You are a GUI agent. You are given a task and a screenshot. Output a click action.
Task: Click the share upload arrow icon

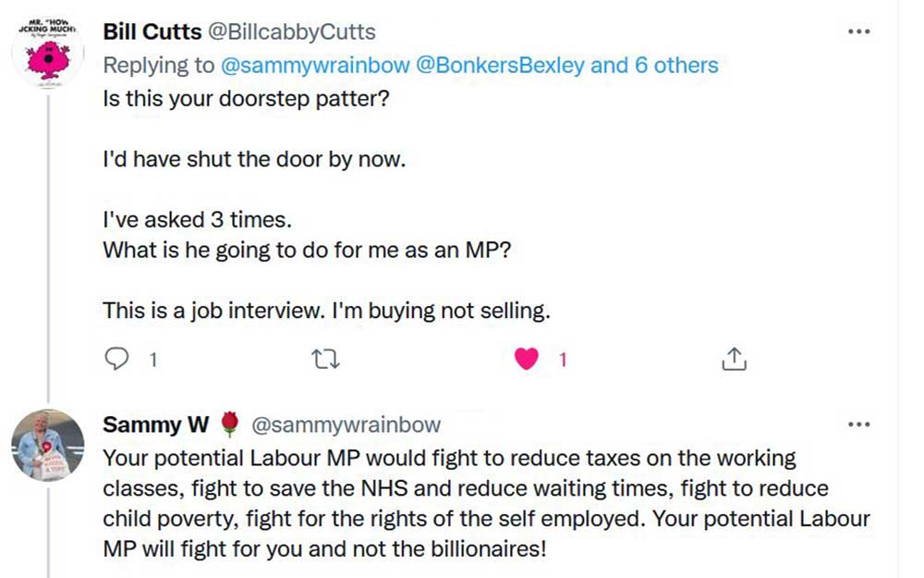point(733,359)
